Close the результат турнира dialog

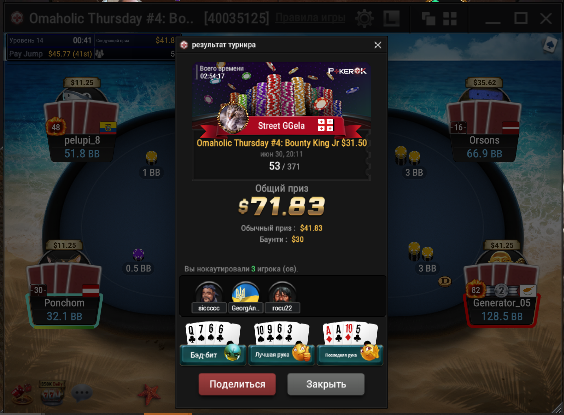coord(378,45)
